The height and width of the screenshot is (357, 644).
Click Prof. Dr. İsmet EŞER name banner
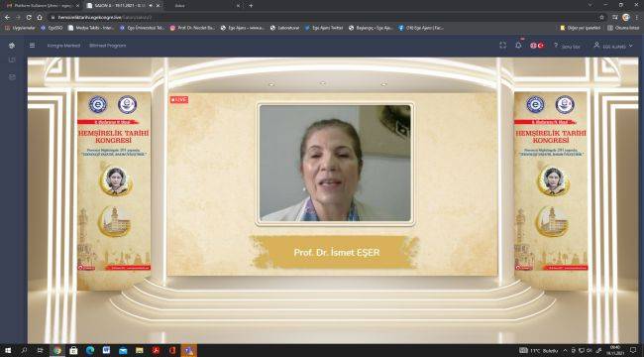point(337,252)
